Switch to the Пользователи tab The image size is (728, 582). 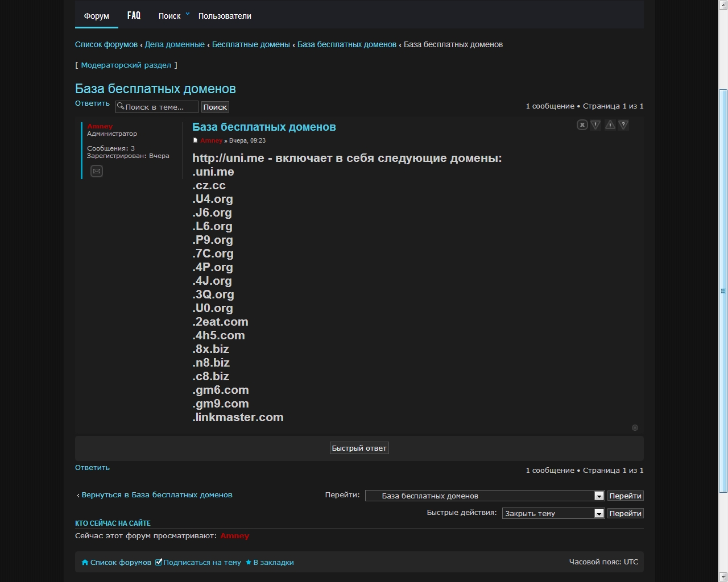[x=225, y=16]
